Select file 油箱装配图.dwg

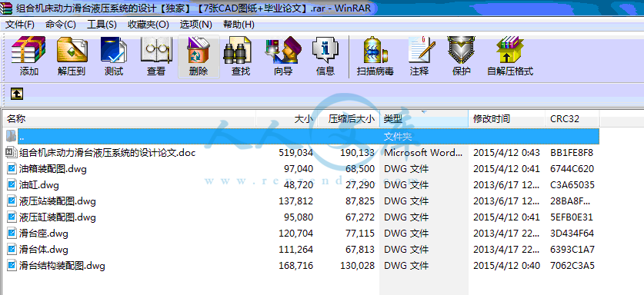click(53, 169)
